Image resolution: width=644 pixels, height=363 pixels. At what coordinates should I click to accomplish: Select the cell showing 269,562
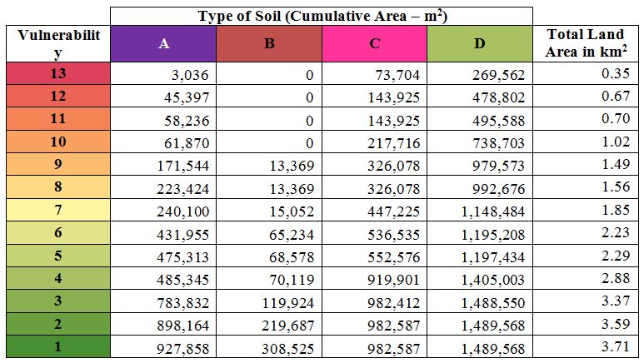click(x=480, y=75)
